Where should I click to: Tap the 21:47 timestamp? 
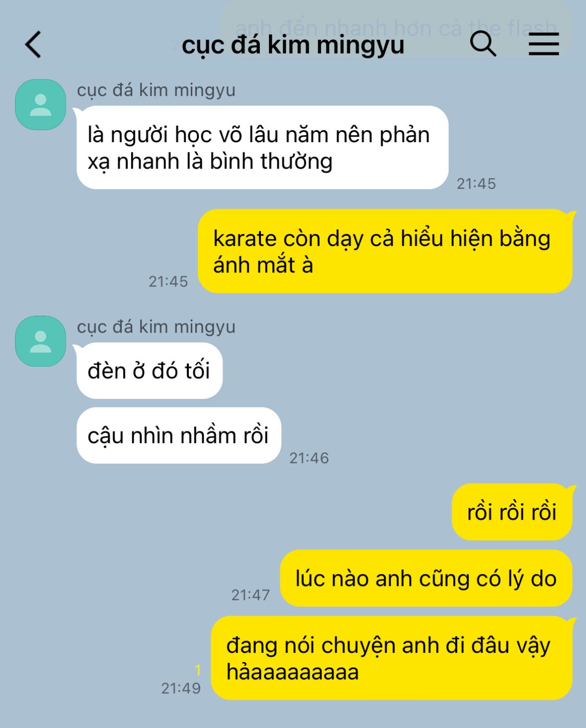[x=251, y=595]
